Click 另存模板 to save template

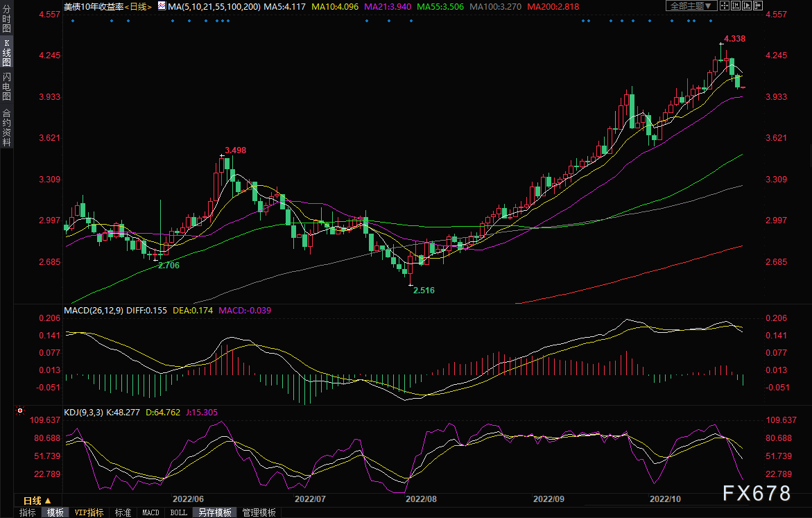point(214,512)
